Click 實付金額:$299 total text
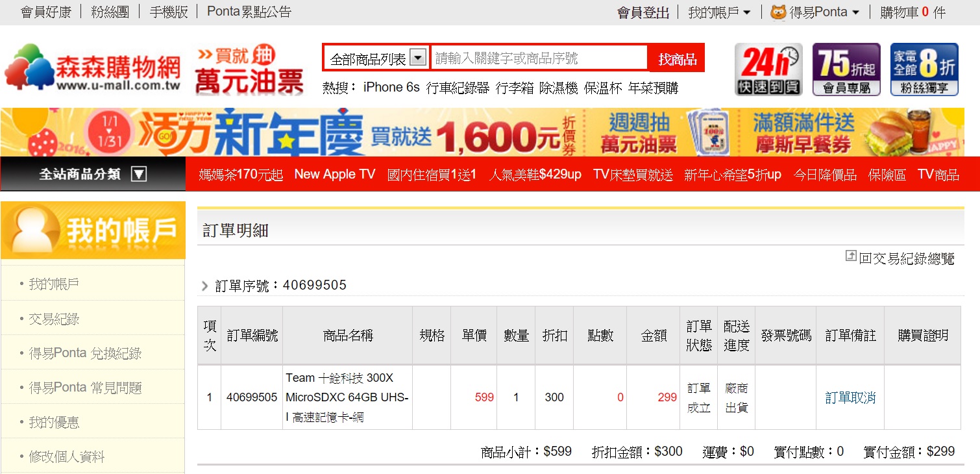Viewport: 980px width, 474px height. 909,451
